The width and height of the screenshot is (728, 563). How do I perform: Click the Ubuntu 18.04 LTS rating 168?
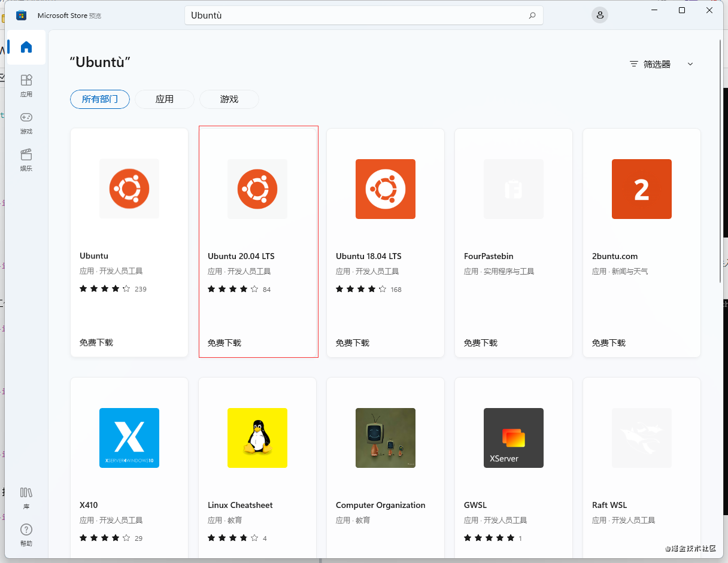point(369,290)
